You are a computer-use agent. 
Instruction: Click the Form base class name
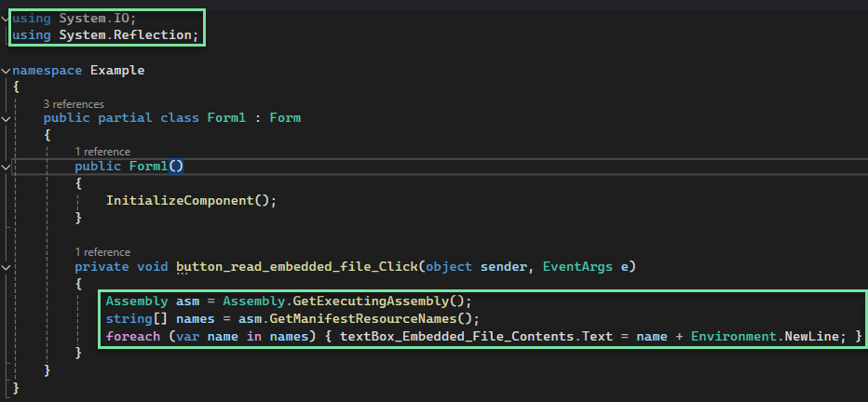pos(285,118)
